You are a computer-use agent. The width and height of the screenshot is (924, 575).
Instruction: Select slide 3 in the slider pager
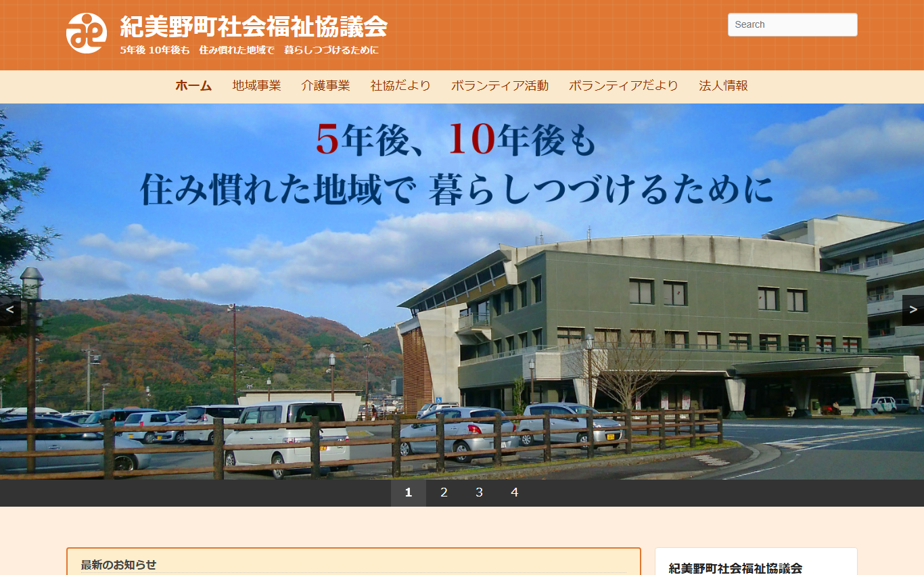tap(479, 492)
